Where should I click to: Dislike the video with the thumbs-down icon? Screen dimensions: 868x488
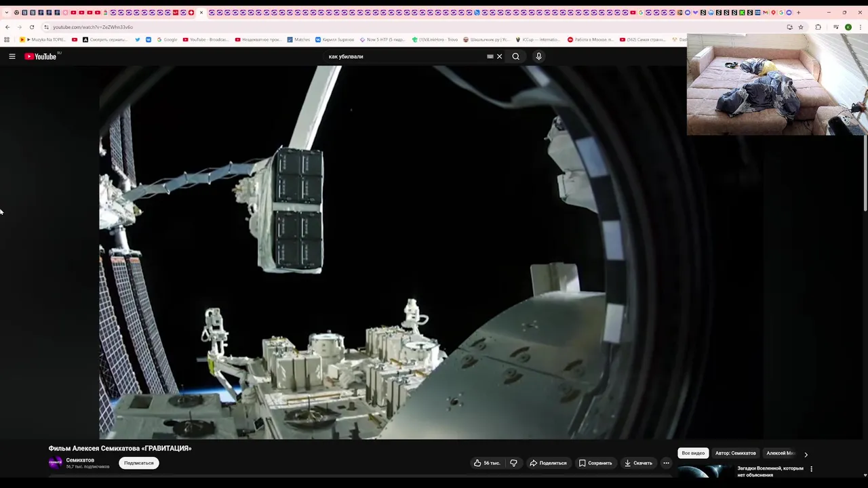click(513, 463)
